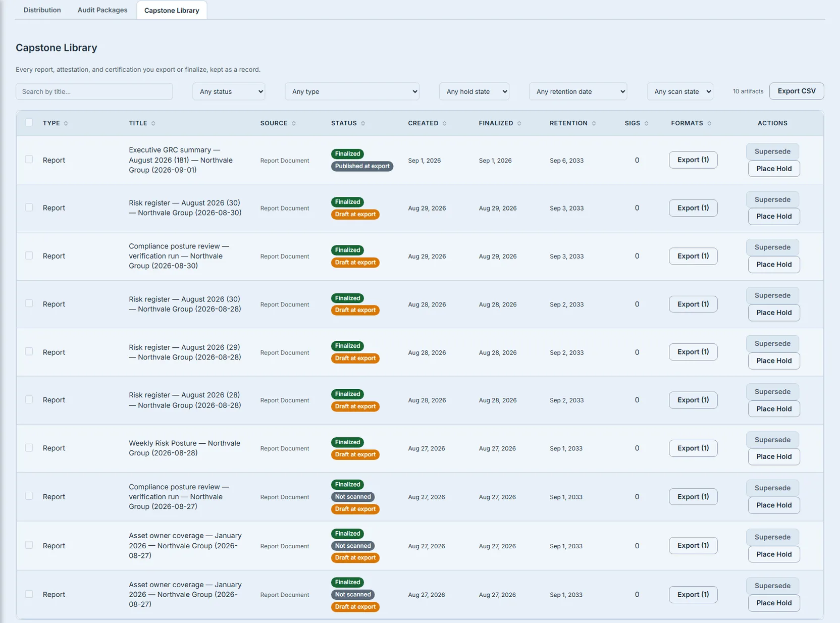Screen dimensions: 840x623
Task: Expand the Any type filter dropdown
Action: (x=352, y=91)
